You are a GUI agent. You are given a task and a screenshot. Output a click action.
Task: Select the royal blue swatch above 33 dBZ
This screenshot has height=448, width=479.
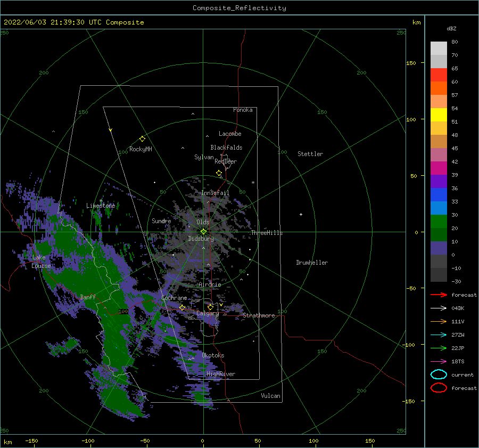439,195
